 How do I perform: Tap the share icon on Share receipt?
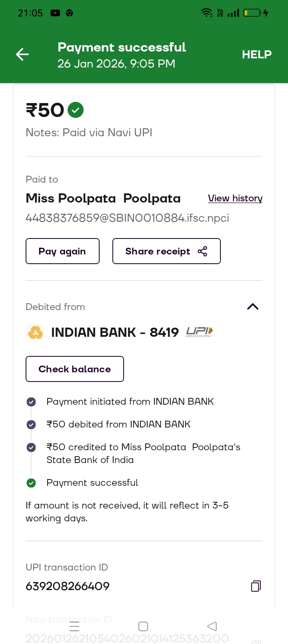point(202,251)
